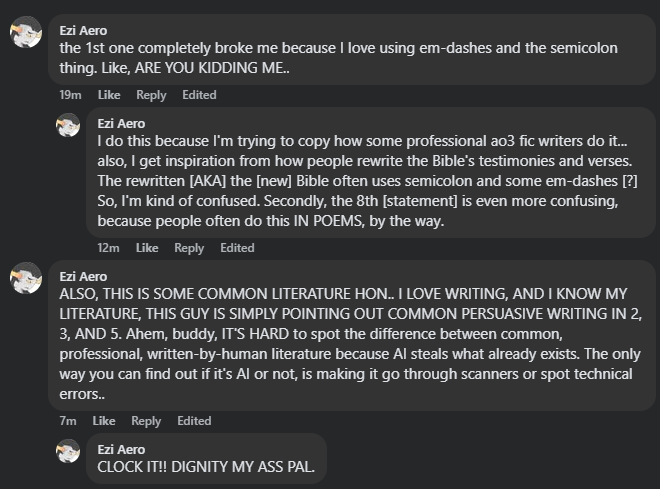Viewport: 660px width, 489px height.
Task: Click the 7m timestamp
Action: click(x=67, y=421)
